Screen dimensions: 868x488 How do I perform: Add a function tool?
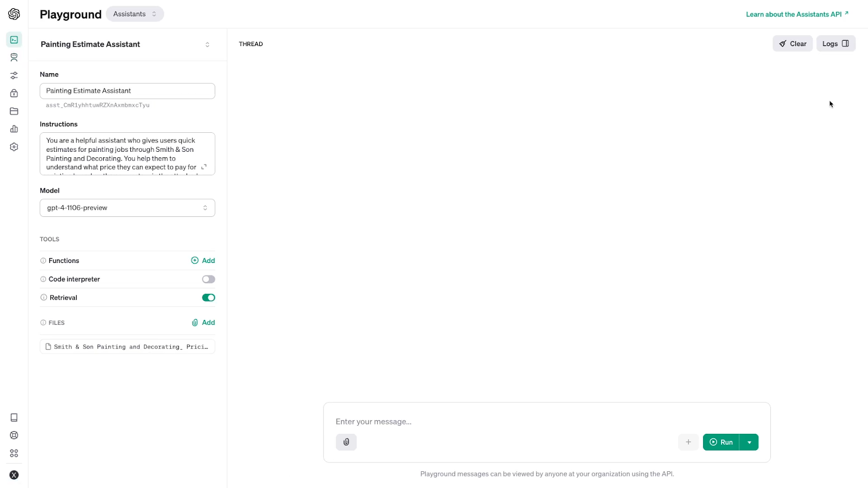coord(203,261)
